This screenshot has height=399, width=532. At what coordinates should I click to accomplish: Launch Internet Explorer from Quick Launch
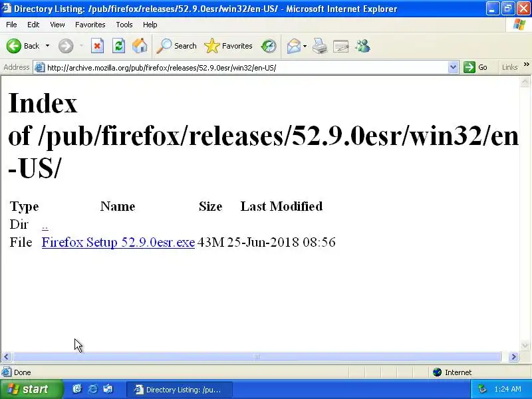click(92, 389)
